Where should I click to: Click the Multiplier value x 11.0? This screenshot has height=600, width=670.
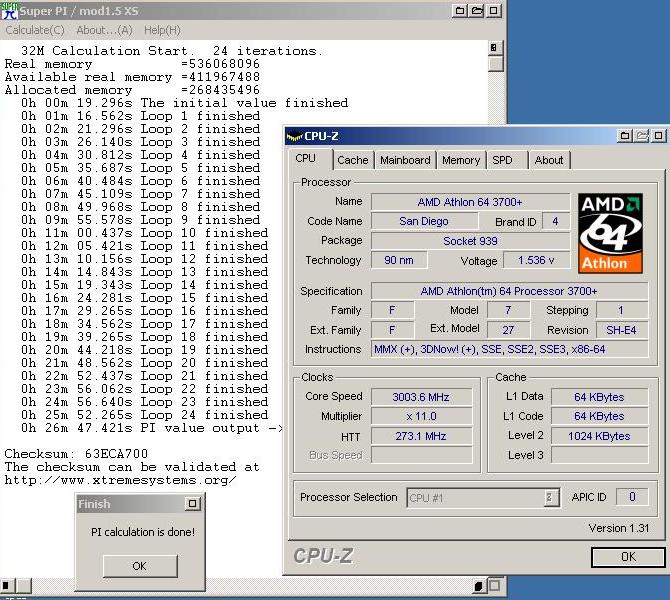pyautogui.click(x=421, y=416)
